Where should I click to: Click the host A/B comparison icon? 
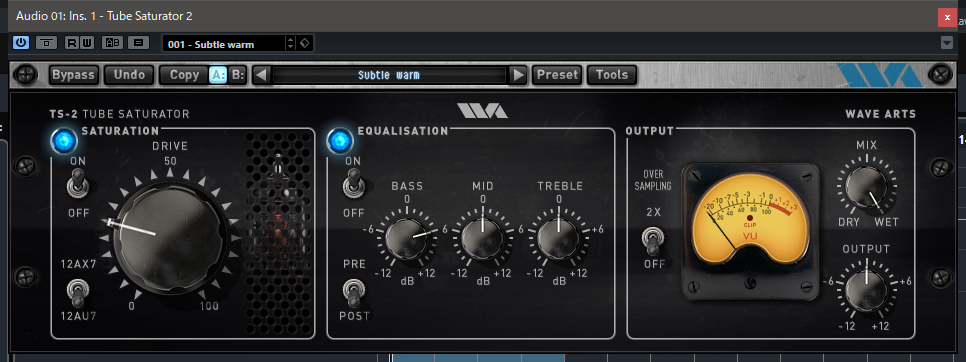(x=113, y=43)
